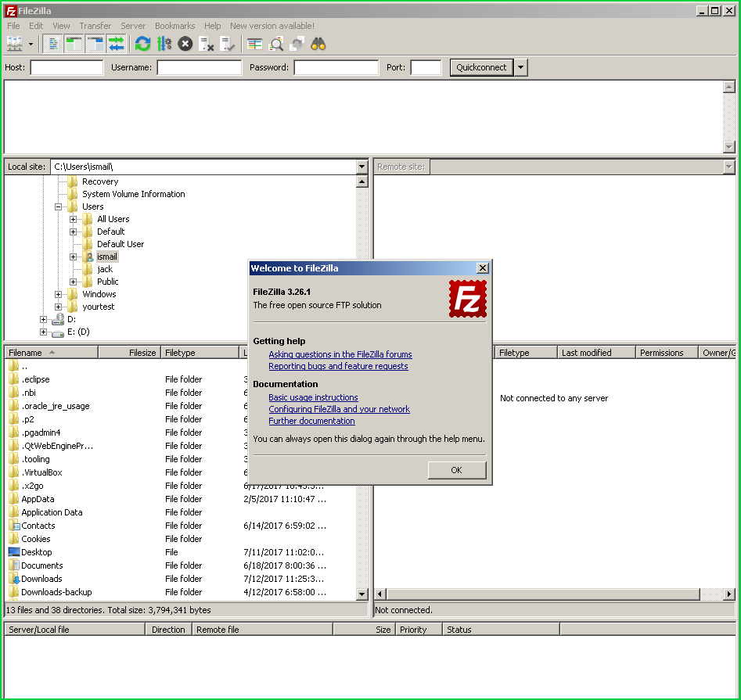This screenshot has width=741, height=700.
Task: Toggle processing of transfer queue icon
Action: point(164,45)
